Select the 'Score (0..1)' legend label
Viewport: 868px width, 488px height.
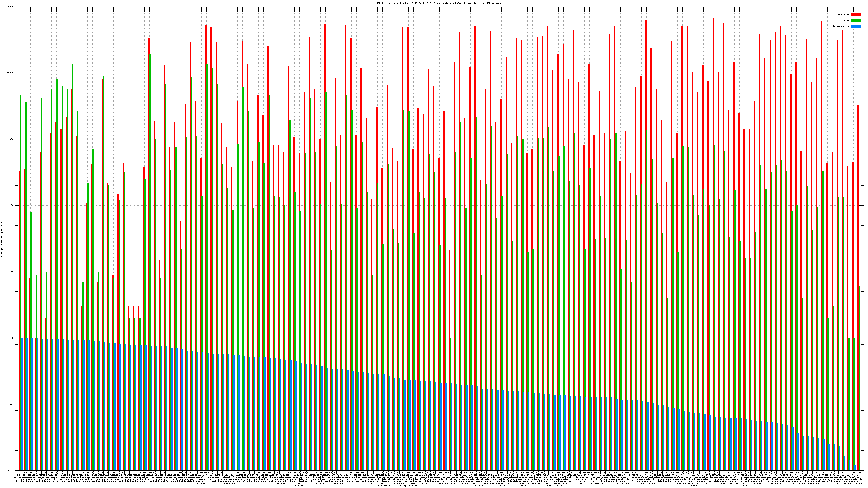click(x=841, y=26)
